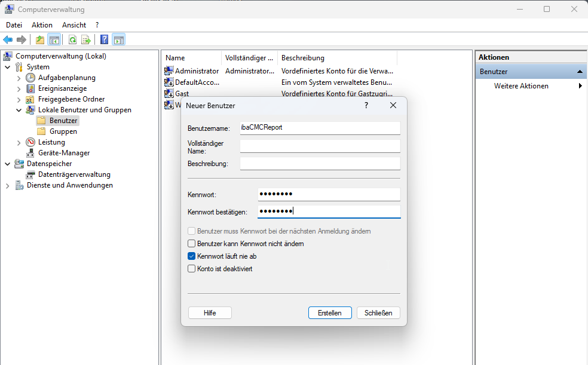Click the Hilfe button in the dialog
The height and width of the screenshot is (365, 588).
tap(210, 313)
